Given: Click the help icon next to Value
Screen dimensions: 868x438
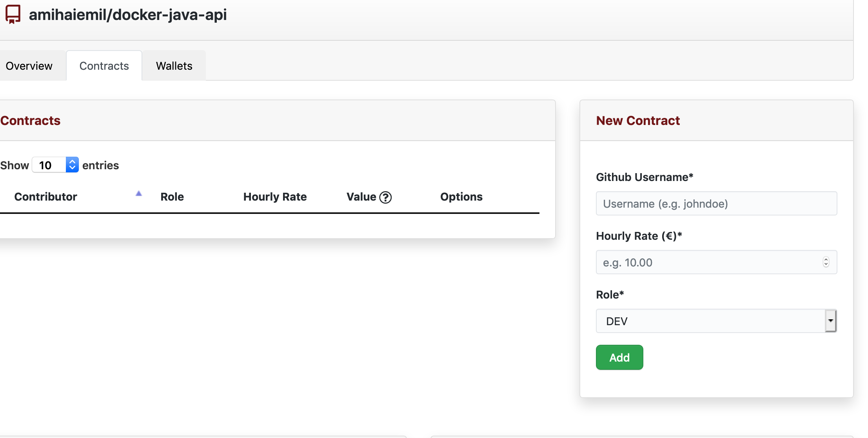Looking at the screenshot, I should pyautogui.click(x=386, y=197).
